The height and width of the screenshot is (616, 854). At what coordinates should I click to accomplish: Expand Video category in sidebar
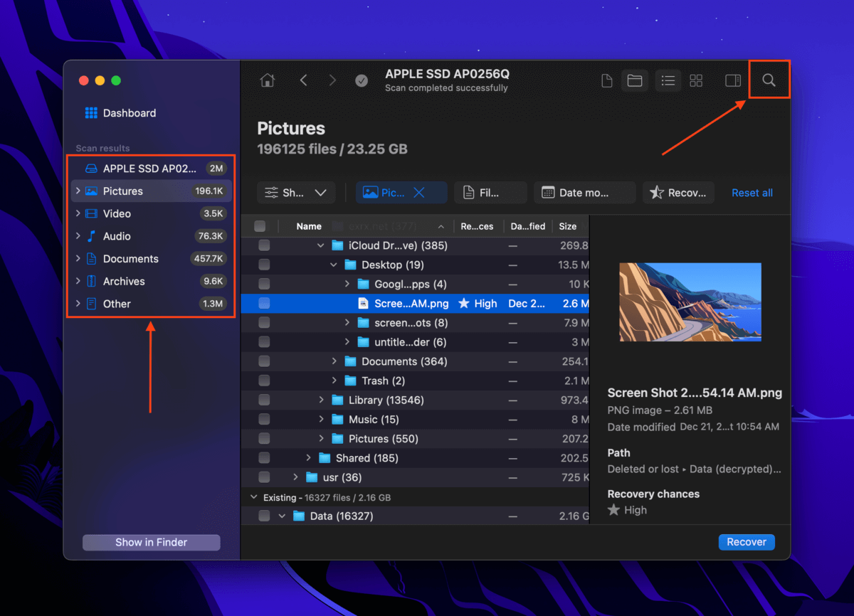click(77, 213)
